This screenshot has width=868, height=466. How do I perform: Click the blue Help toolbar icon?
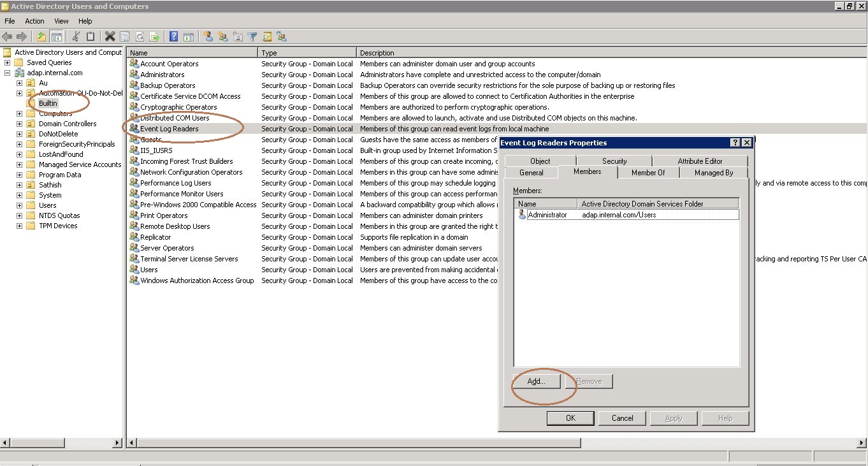pos(173,37)
